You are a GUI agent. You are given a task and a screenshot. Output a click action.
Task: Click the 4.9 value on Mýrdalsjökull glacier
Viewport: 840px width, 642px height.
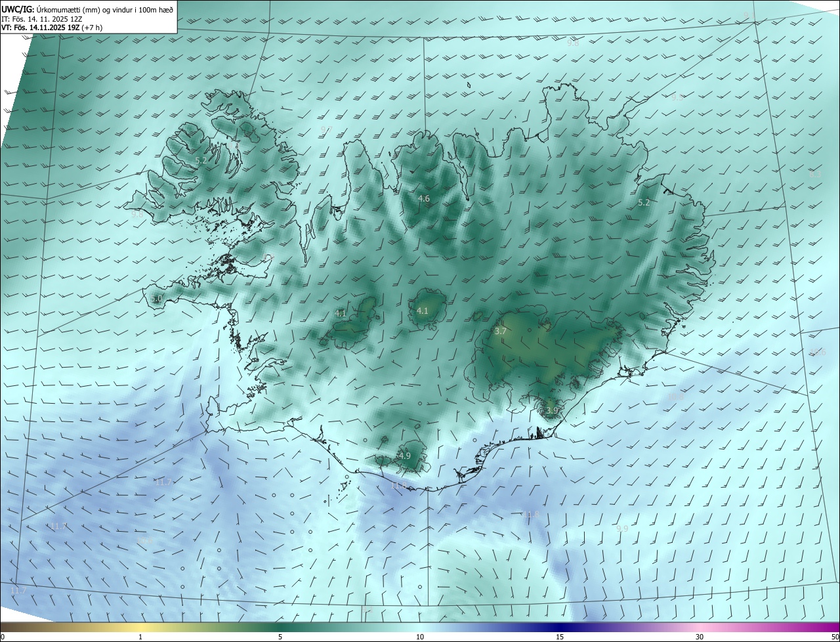pos(405,456)
